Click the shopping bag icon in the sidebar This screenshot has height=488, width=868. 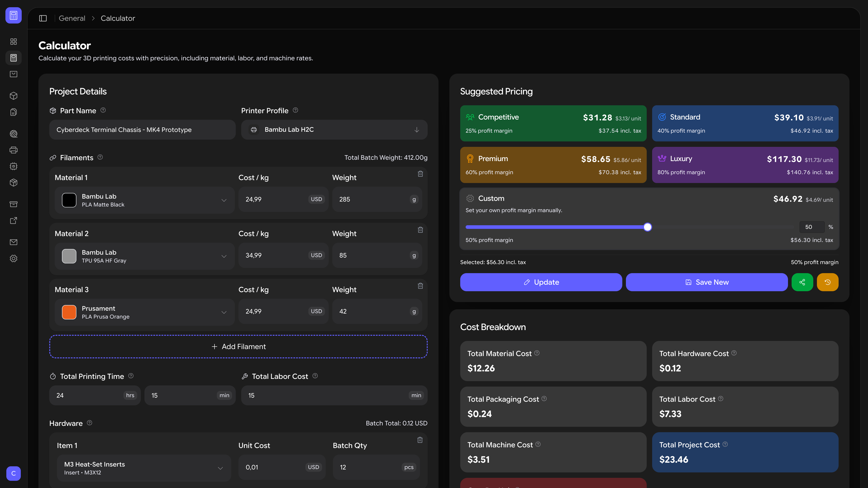coord(14,74)
